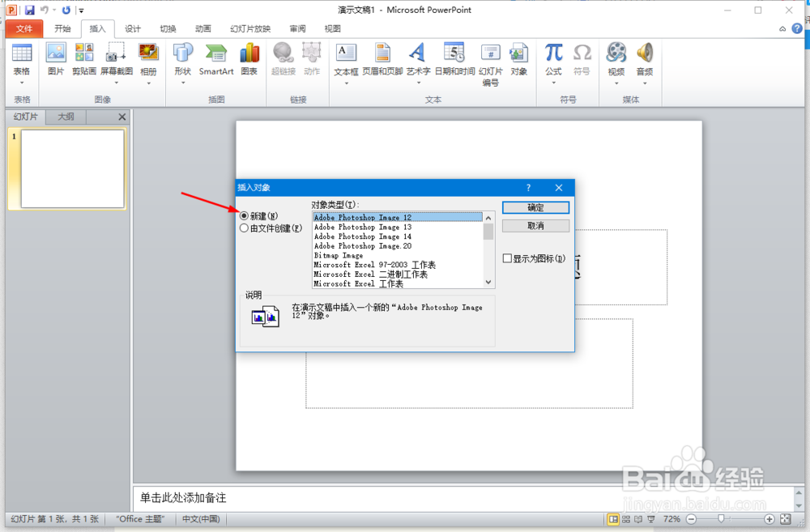810x532 pixels.
Task: Expand the shapes dropdown arrow
Action: [x=183, y=83]
